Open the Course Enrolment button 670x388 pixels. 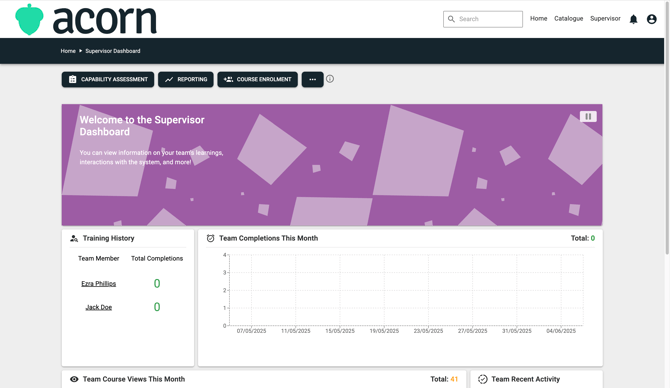(x=257, y=79)
